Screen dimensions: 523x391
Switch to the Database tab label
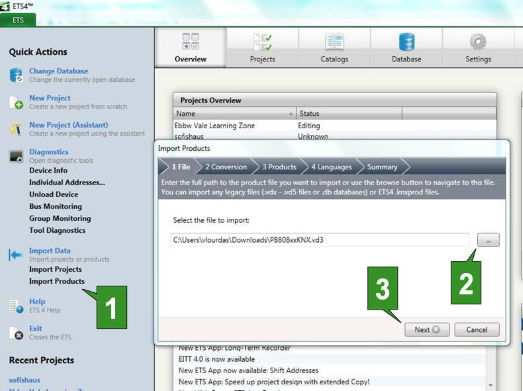click(x=406, y=59)
